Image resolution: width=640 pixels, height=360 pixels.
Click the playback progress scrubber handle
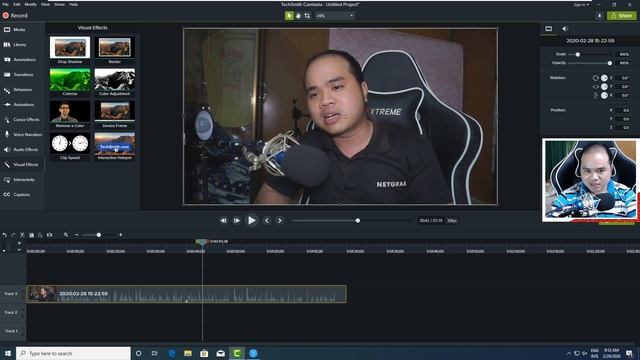pos(358,220)
